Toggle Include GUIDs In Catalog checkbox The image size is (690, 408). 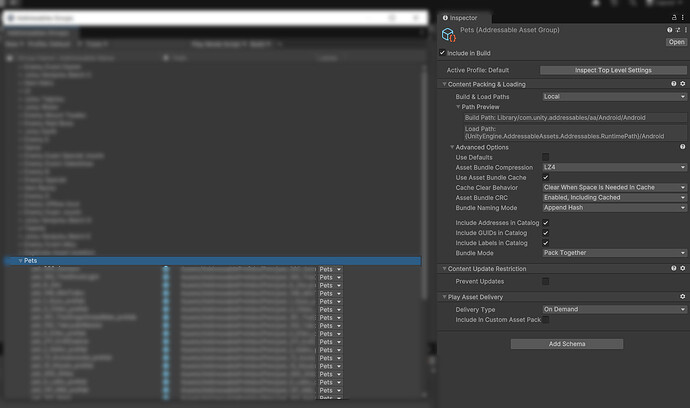[545, 233]
